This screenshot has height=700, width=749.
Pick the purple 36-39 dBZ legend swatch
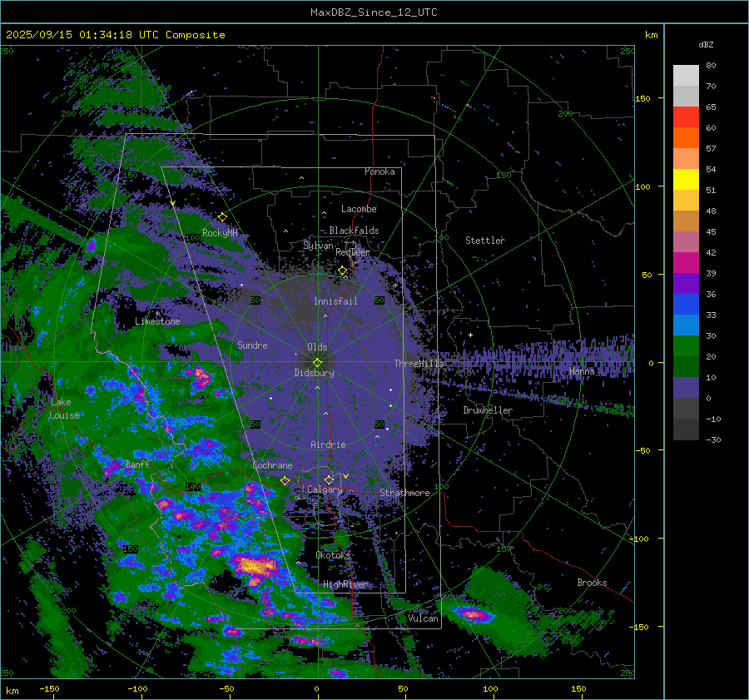tap(686, 284)
